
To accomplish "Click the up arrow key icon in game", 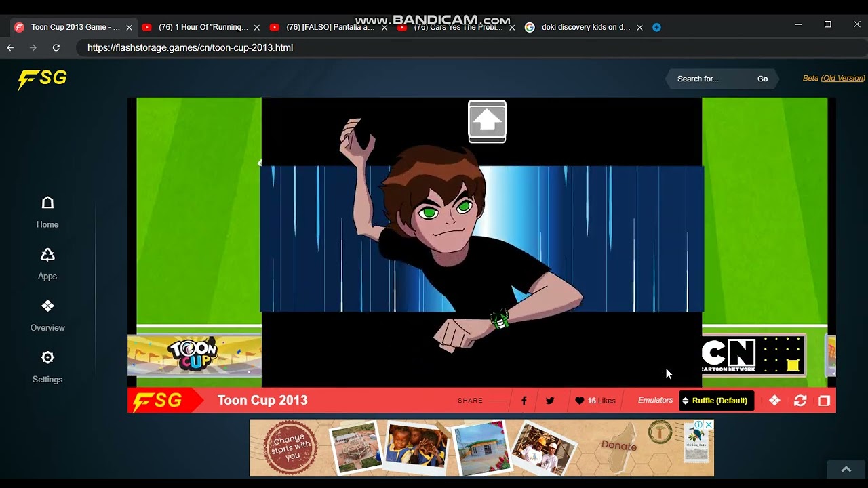I will pyautogui.click(x=487, y=121).
